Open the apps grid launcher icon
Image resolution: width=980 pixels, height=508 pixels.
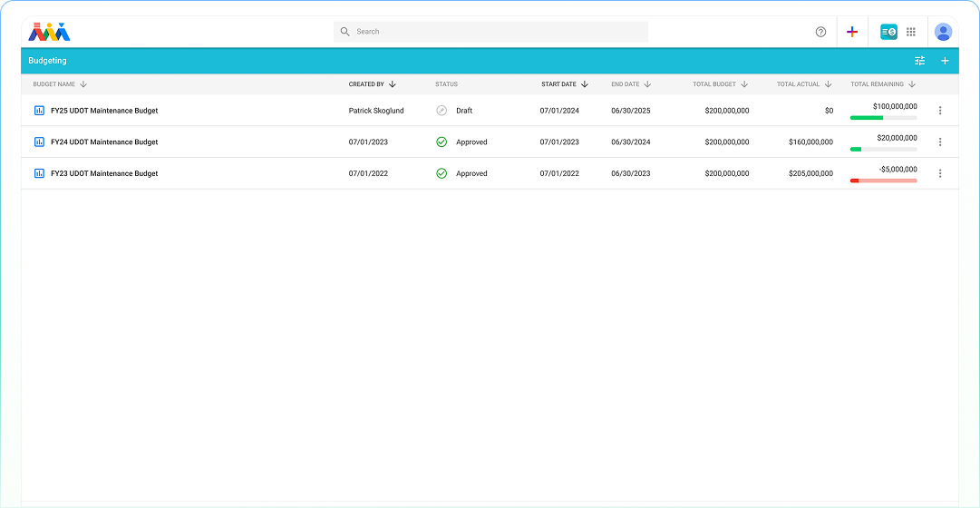click(x=910, y=31)
